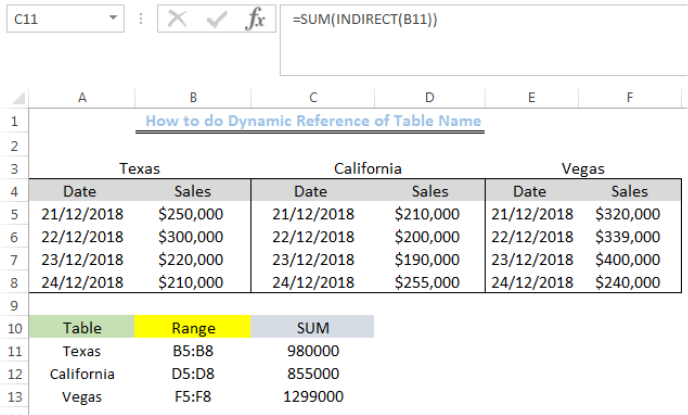
Task: Click the California table heading in row 3
Action: (368, 168)
